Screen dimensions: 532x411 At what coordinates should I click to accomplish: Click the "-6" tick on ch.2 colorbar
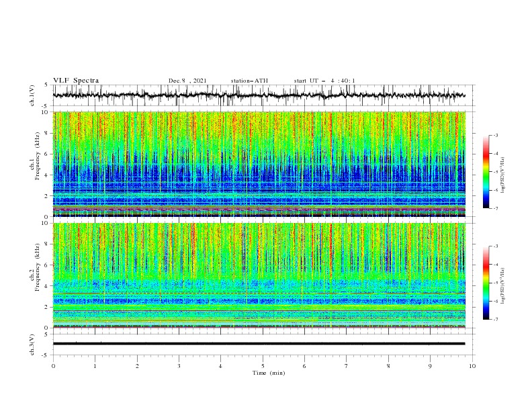pos(496,301)
